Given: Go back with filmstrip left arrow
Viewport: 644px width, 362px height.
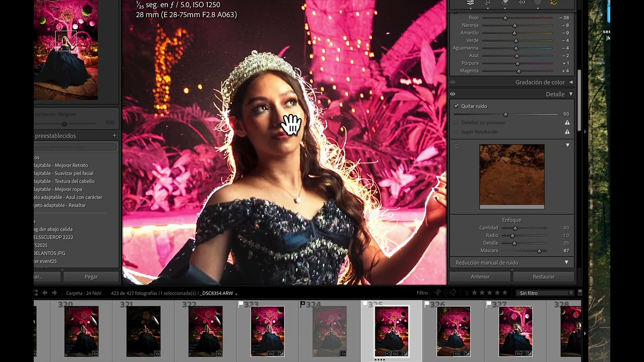Looking at the screenshot, I should pos(45,293).
